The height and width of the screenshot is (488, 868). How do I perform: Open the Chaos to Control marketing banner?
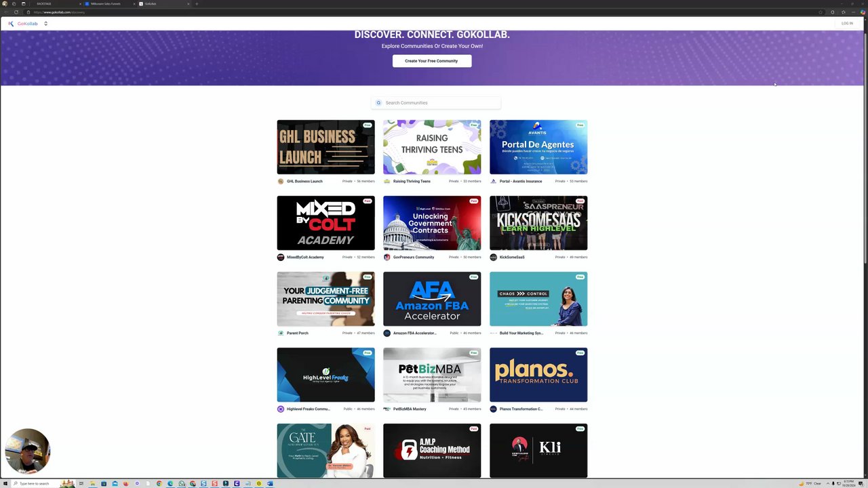click(538, 299)
